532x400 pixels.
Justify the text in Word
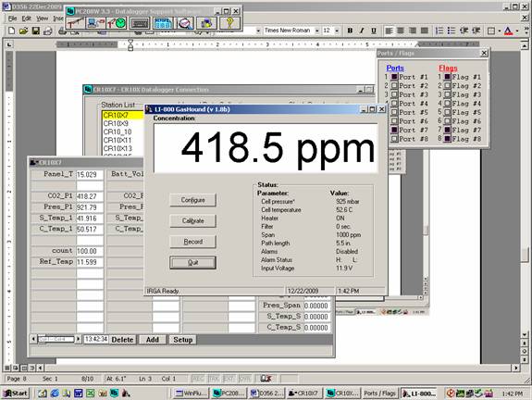coord(425,31)
